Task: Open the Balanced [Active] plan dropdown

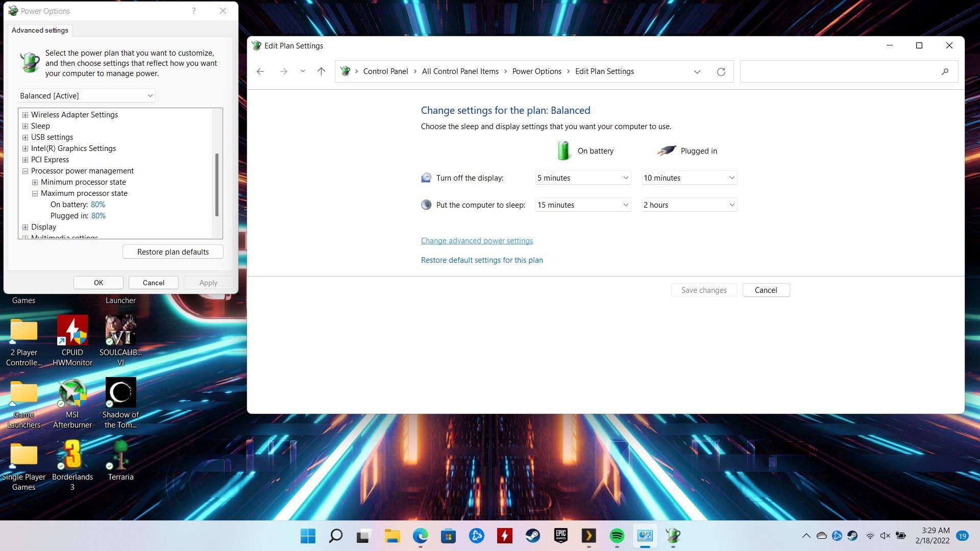Action: click(x=86, y=96)
